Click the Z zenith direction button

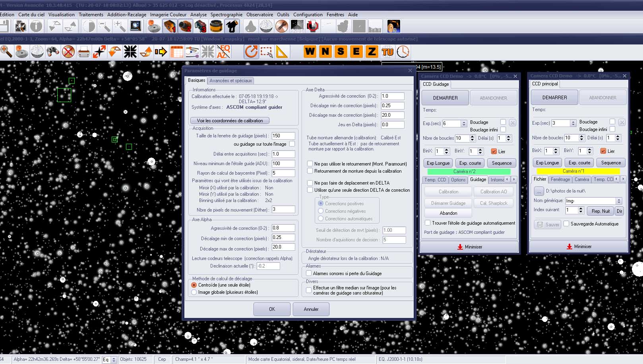click(372, 52)
